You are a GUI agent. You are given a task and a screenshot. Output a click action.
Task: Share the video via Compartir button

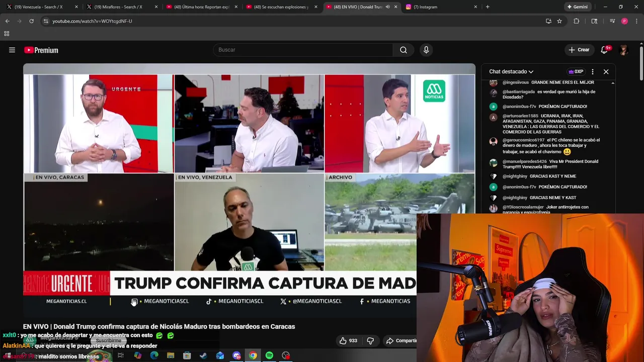(x=401, y=341)
